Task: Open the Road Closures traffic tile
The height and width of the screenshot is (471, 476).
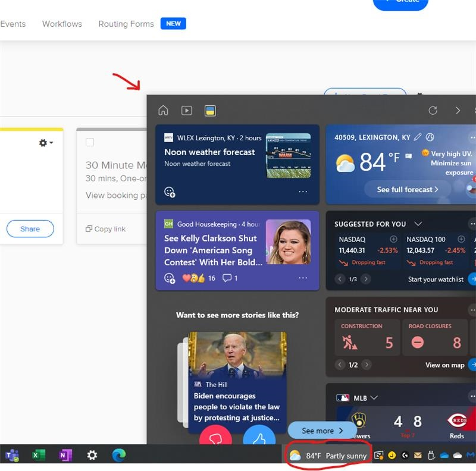Action: point(435,337)
